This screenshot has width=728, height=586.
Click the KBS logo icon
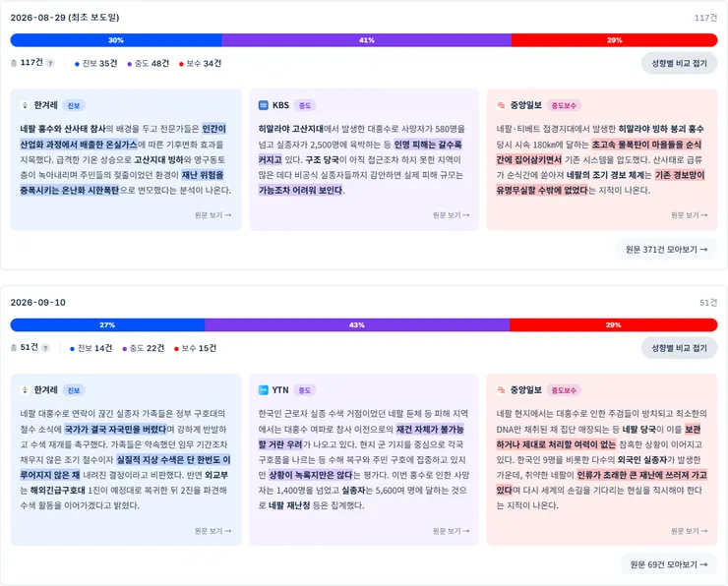pos(264,105)
